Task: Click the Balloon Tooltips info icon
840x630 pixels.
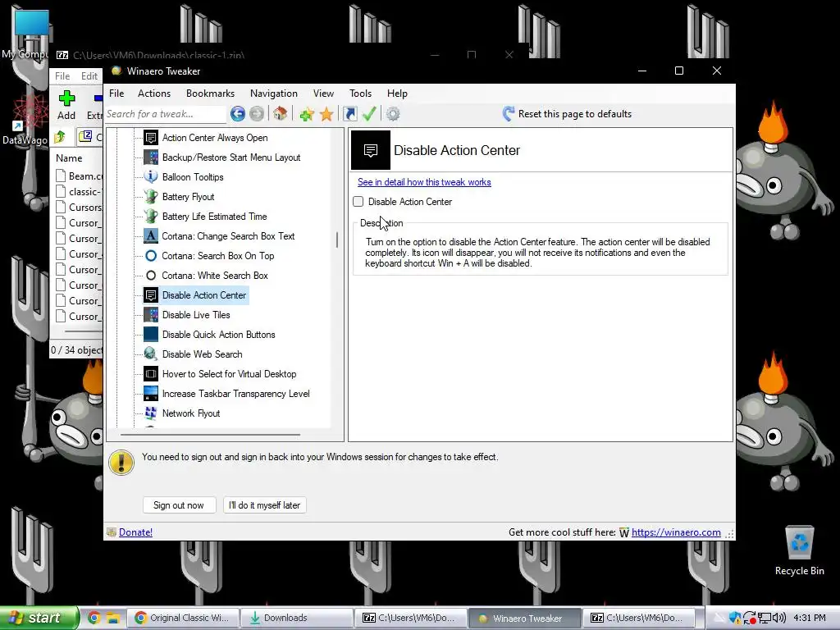Action: (x=151, y=177)
